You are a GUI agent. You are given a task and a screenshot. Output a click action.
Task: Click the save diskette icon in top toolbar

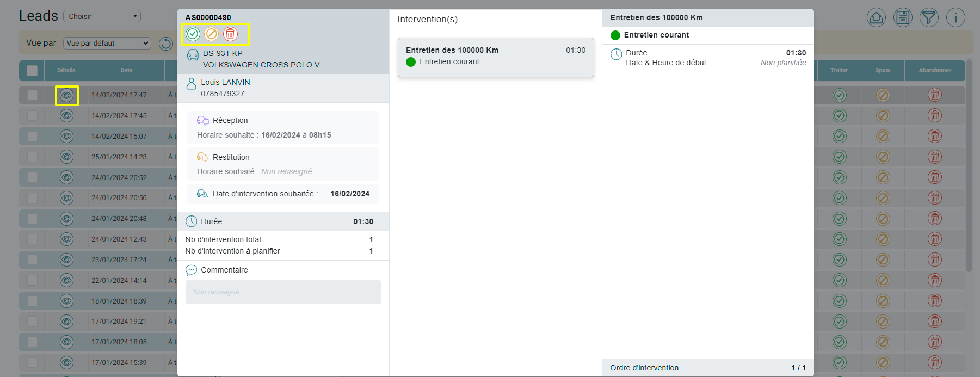click(x=903, y=17)
